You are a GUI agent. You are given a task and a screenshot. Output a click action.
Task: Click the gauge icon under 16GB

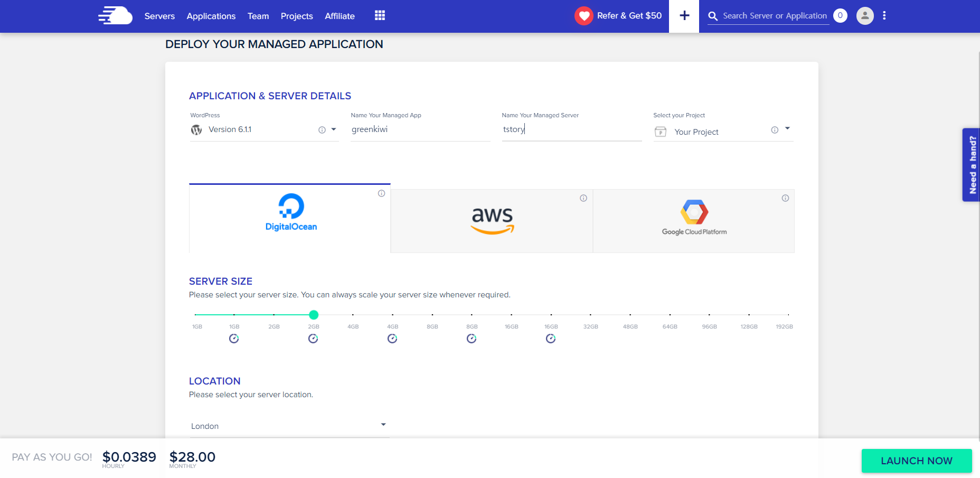tap(551, 339)
